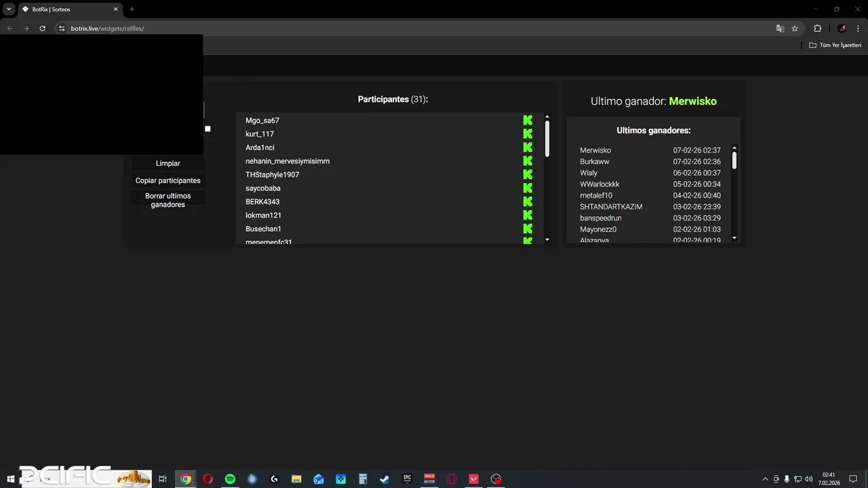Open the Windows Start menu

[x=11, y=479]
